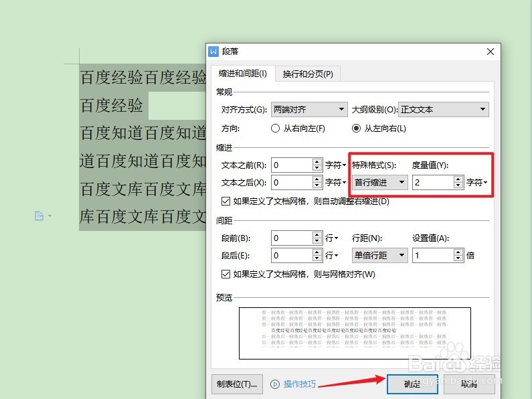Open the 行 unit dropdown for 段后
This screenshot has width=532, height=399.
pos(331,256)
